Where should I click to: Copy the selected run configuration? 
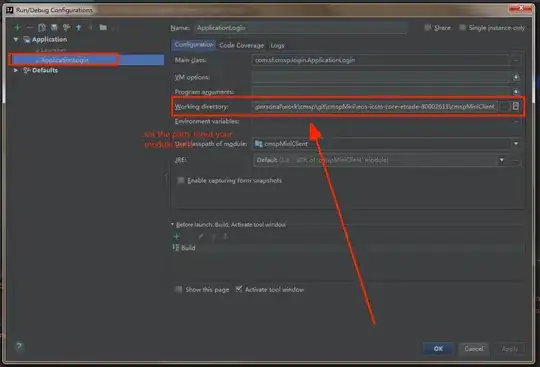(x=42, y=28)
